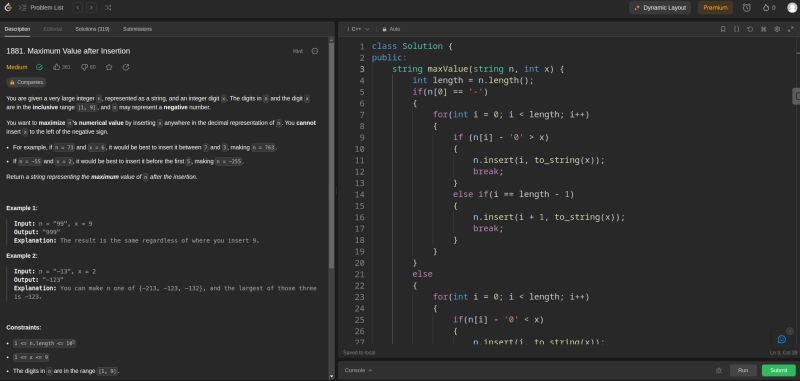Image resolution: width=800 pixels, height=381 pixels.
Task: Click the 'string maxValue' code line
Action: coord(478,69)
